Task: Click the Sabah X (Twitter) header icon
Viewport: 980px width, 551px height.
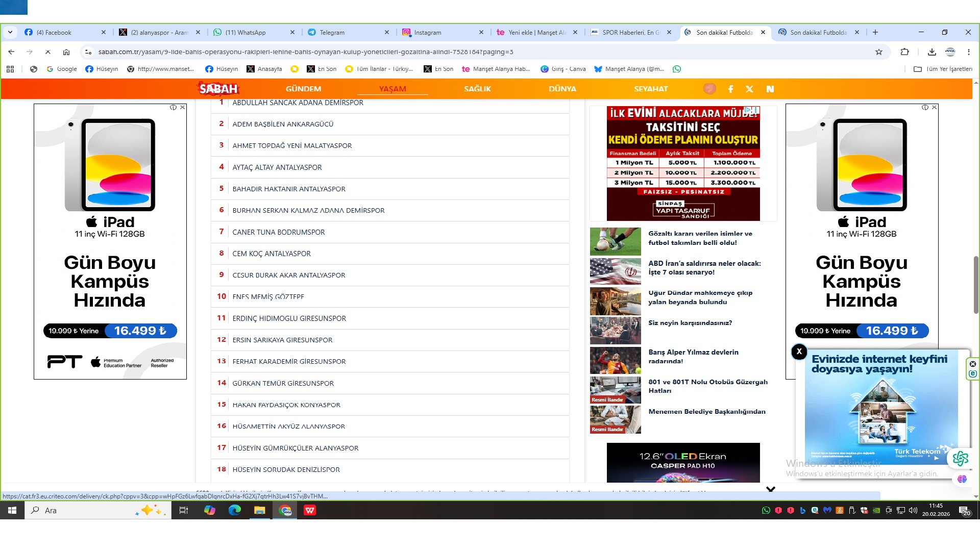Action: pos(749,89)
